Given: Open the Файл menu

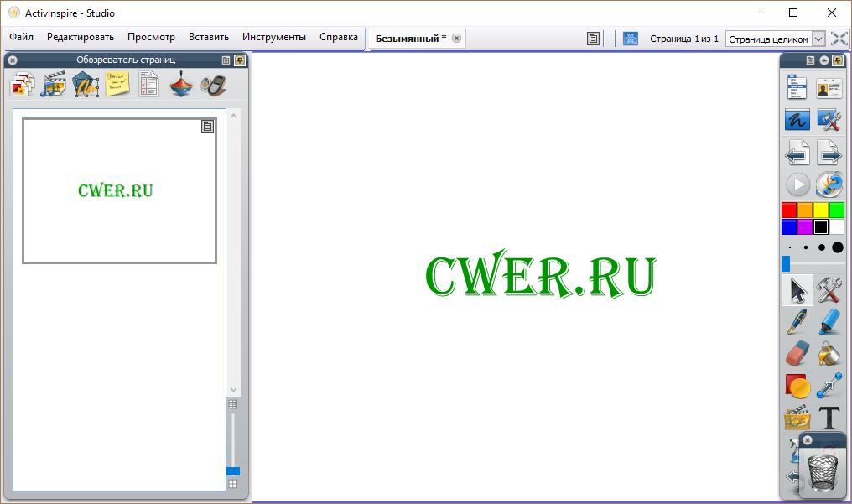Looking at the screenshot, I should point(22,37).
